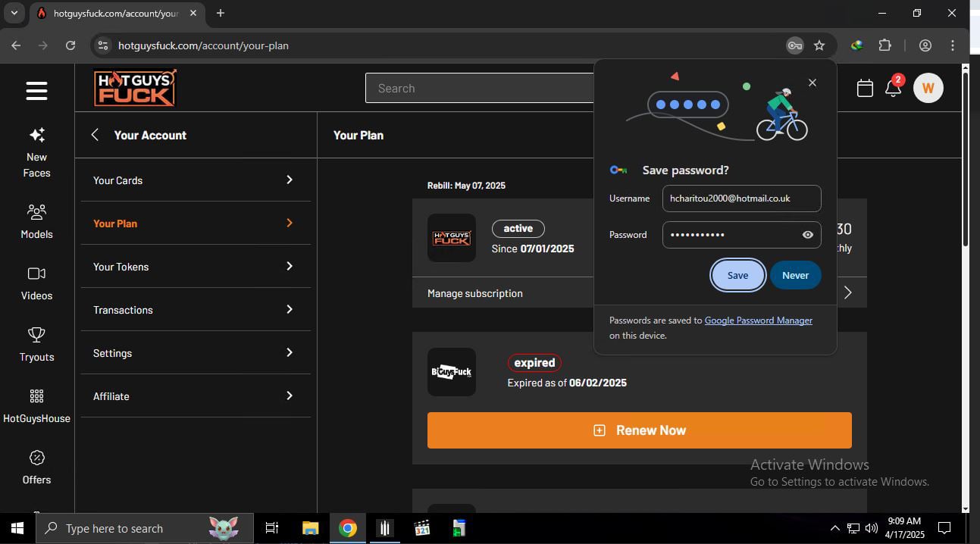This screenshot has width=980, height=544.
Task: Open the Windows notification center icon
Action: pos(944,528)
